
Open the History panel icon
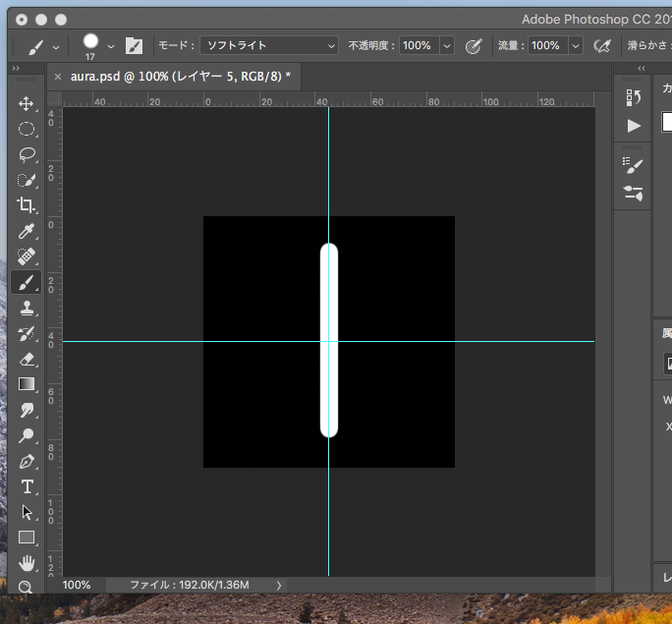point(633,97)
